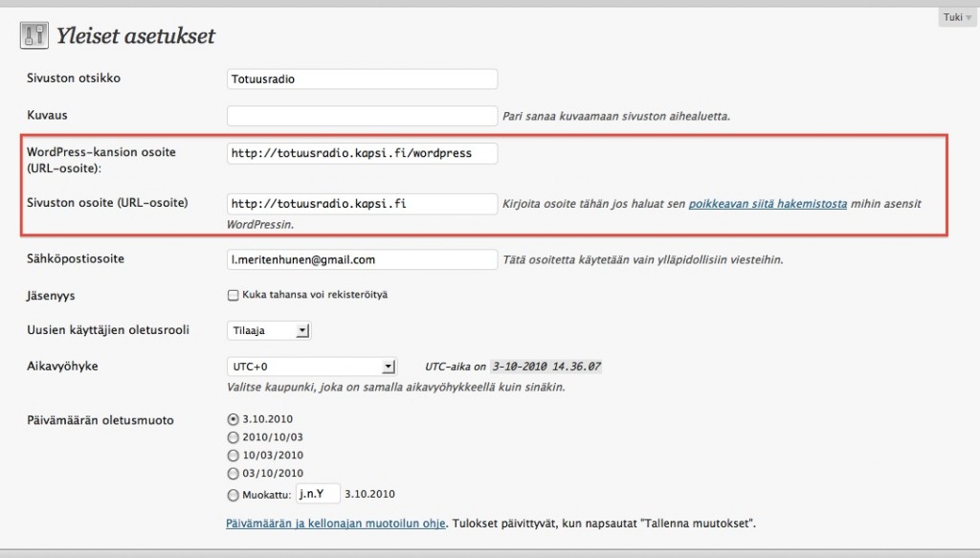The height and width of the screenshot is (558, 980).
Task: Click the Sähköpostiosoite label
Action: click(x=76, y=258)
